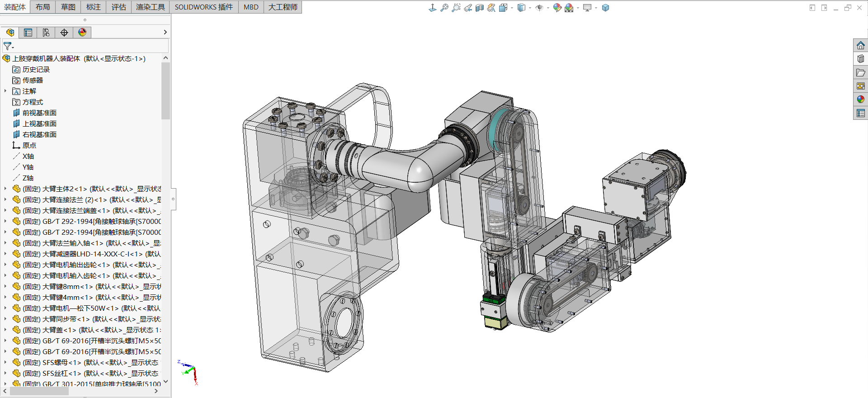This screenshot has height=398, width=868.
Task: Click the SOLIDWORKS Resources home icon
Action: (861, 45)
